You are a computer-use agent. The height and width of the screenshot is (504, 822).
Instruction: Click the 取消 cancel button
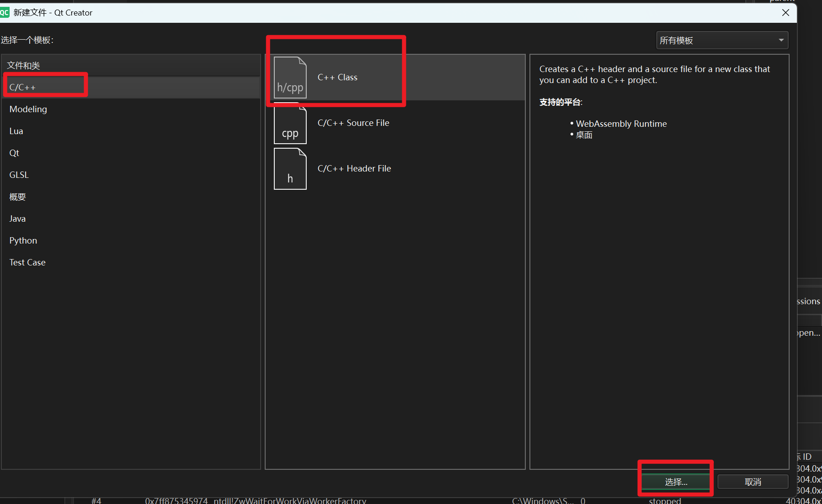click(x=753, y=482)
